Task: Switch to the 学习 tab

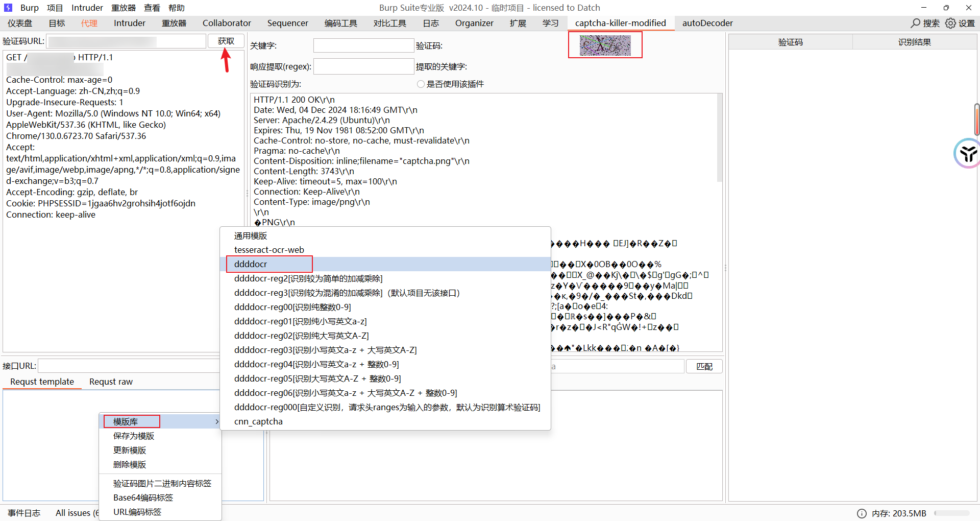Action: (x=551, y=23)
